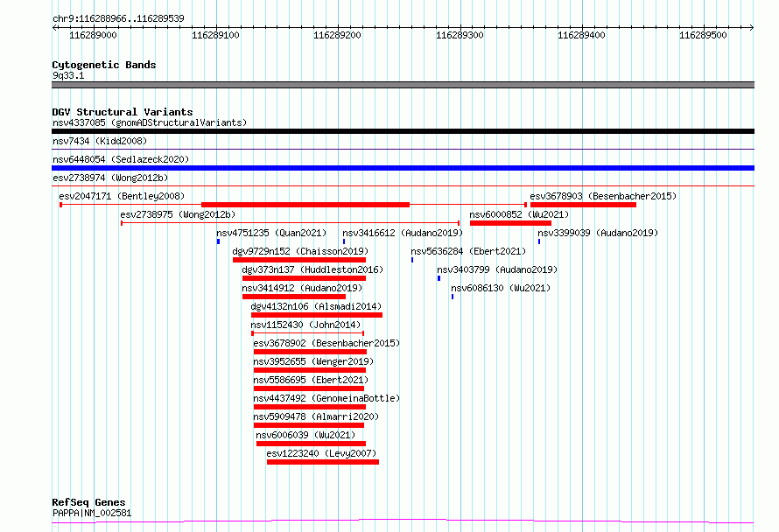The height and width of the screenshot is (532, 779).
Task: Open nsv6000852 (Wu2021) variant
Action: (x=519, y=214)
